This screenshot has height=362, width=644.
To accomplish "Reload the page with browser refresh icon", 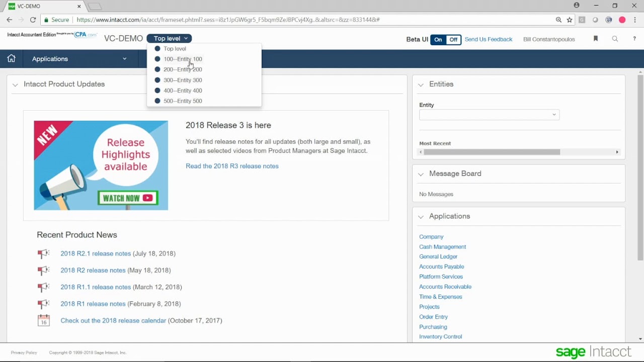I will pyautogui.click(x=33, y=20).
